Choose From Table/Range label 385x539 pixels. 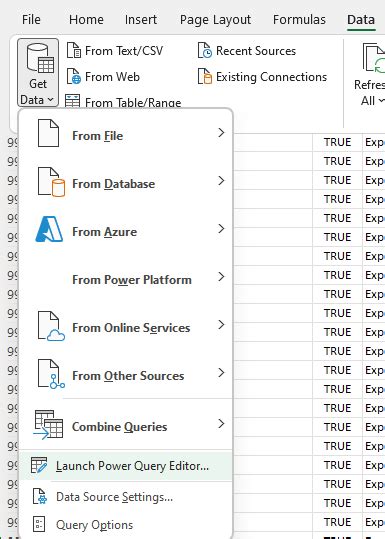point(133,102)
